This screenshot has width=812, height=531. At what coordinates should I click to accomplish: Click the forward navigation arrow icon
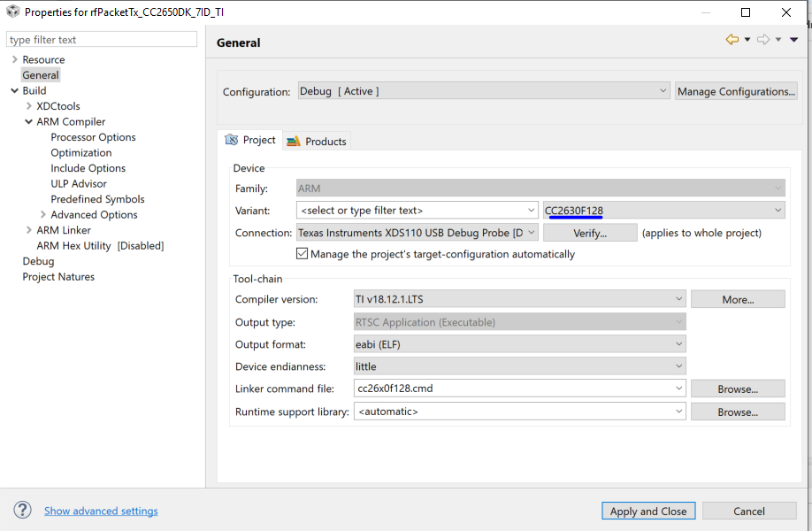[762, 40]
